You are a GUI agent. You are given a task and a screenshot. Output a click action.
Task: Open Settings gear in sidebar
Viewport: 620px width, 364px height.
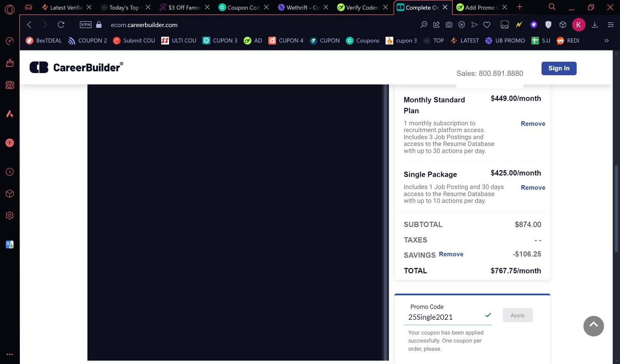pyautogui.click(x=10, y=216)
